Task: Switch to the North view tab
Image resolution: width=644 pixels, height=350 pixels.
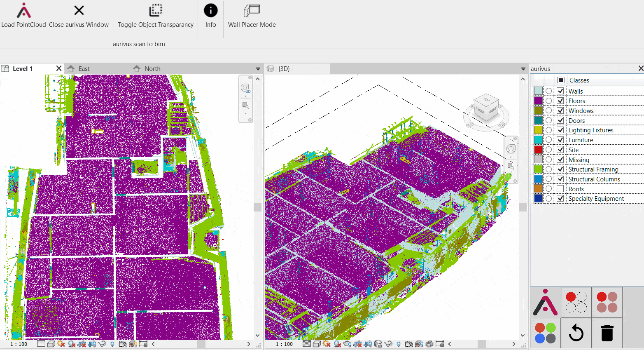Action: [x=152, y=68]
